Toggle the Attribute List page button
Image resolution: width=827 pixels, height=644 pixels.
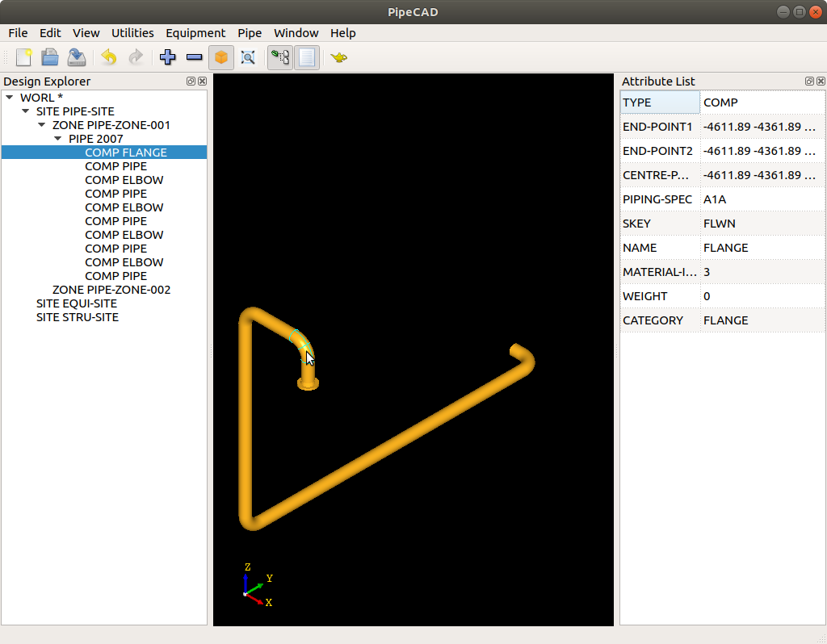[x=307, y=57]
